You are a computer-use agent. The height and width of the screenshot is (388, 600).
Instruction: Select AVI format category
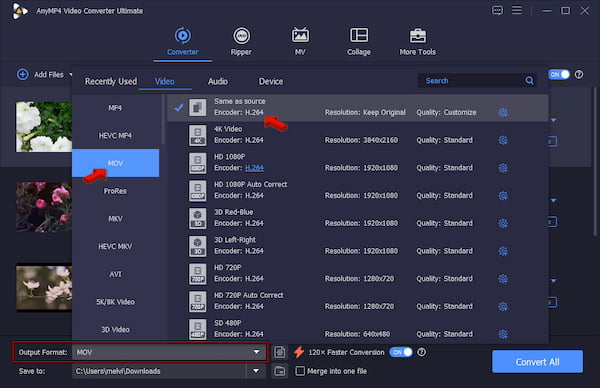point(115,274)
